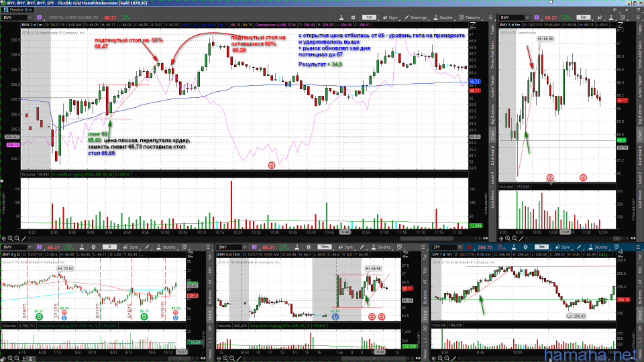Switch to the Flexible Grid tab
The image size is (644, 362).
[x=17, y=9]
